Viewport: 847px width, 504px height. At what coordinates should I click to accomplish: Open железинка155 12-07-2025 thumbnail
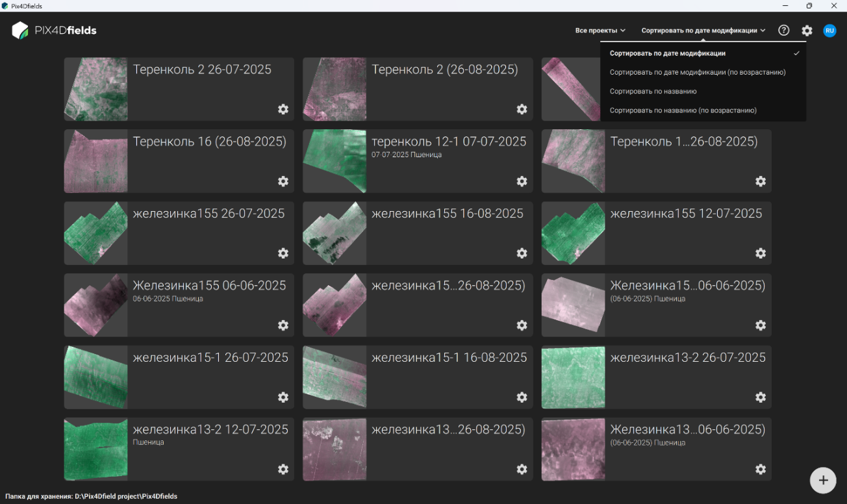click(573, 233)
